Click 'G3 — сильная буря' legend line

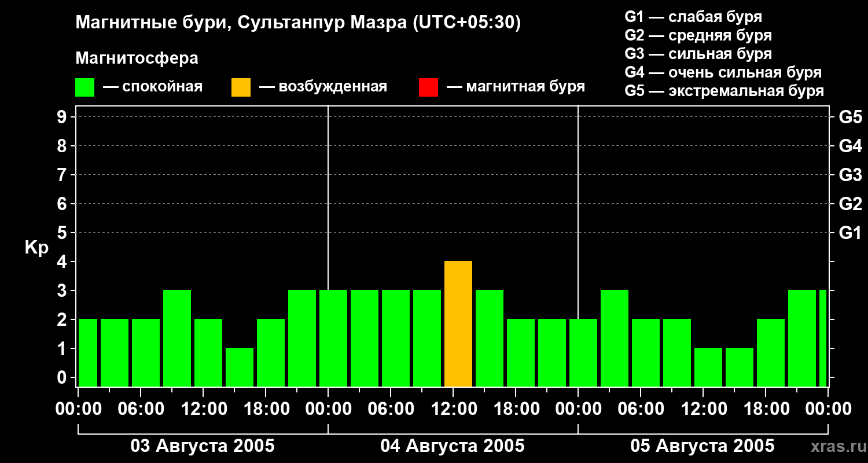(x=698, y=54)
